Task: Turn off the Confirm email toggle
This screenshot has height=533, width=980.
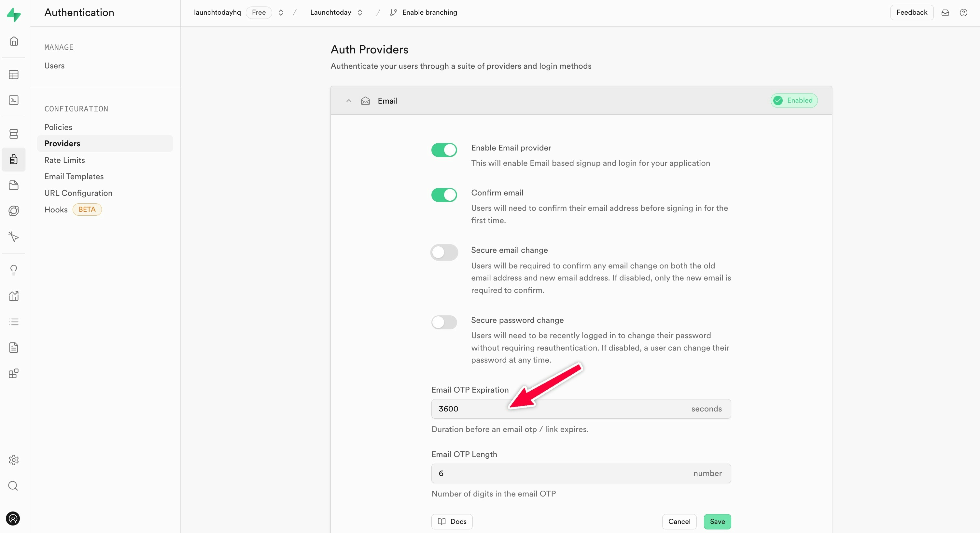Action: click(444, 194)
